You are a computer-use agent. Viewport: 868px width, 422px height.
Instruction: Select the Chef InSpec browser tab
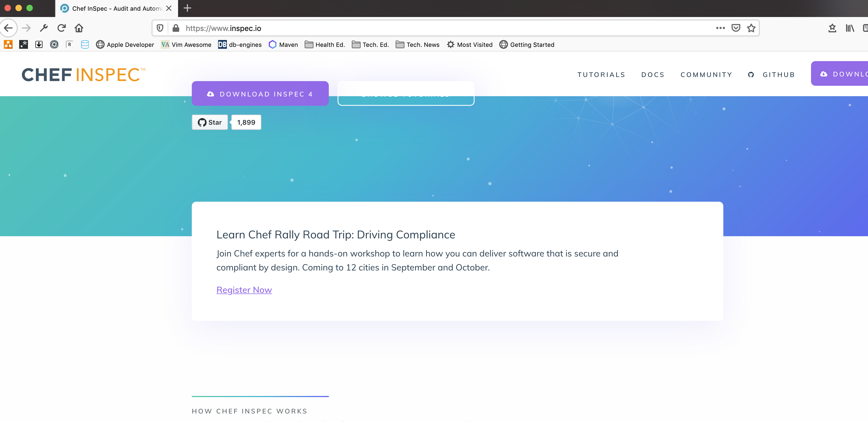(x=111, y=8)
